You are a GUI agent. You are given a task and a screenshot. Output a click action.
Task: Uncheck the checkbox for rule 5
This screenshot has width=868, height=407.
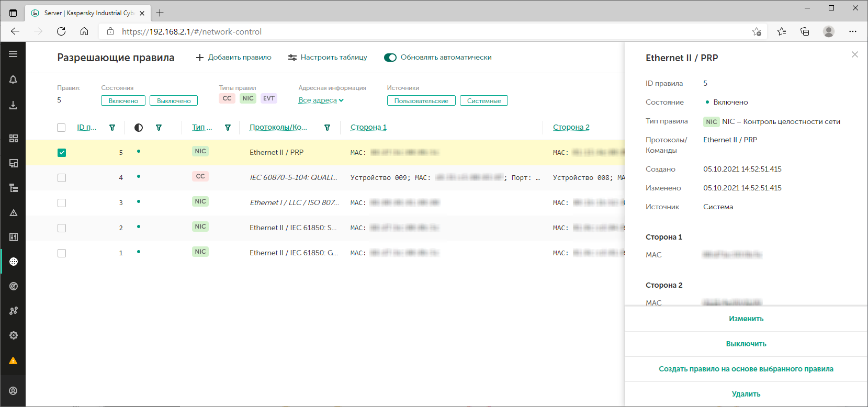click(x=62, y=153)
